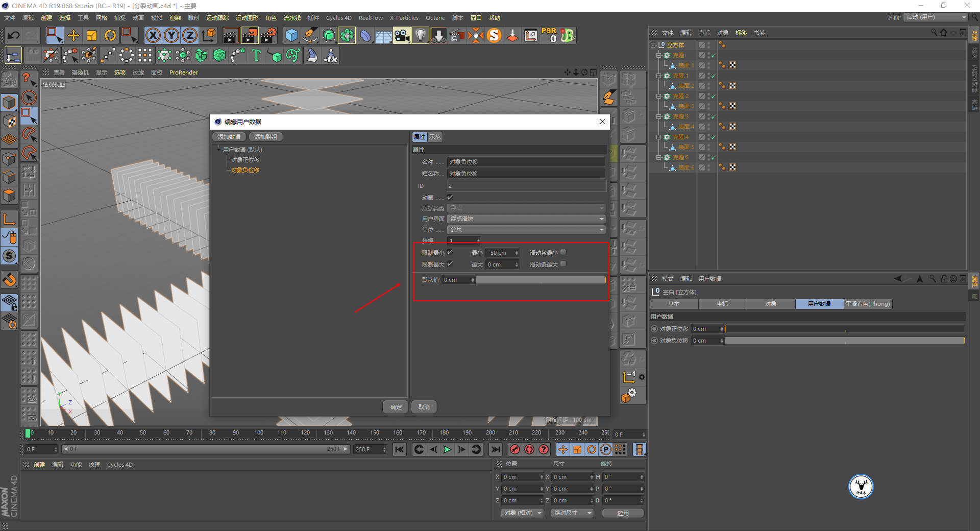Select the Rotate tool icon
Screen dimensions: 980x531
[x=110, y=35]
